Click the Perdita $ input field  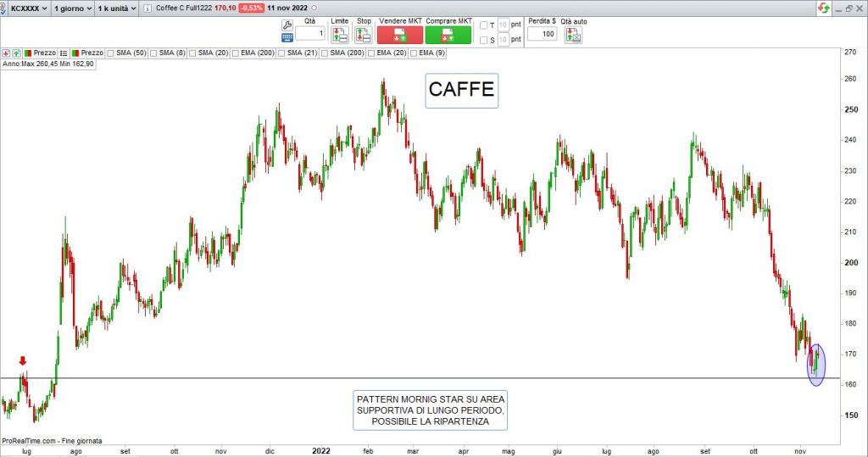(542, 34)
